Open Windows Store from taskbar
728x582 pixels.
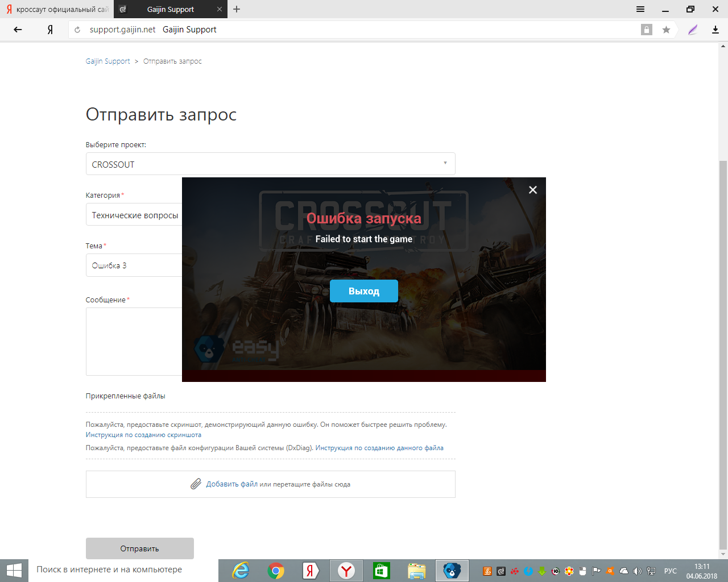point(381,571)
